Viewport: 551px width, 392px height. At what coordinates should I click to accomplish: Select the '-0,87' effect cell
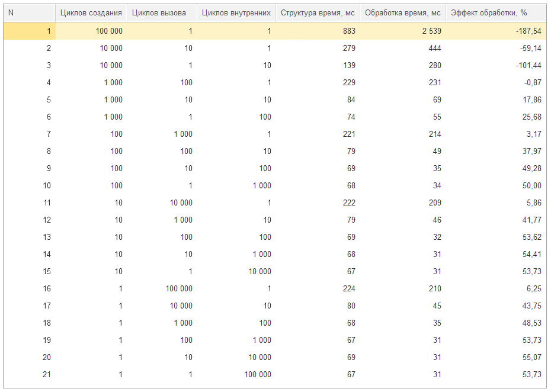[496, 82]
